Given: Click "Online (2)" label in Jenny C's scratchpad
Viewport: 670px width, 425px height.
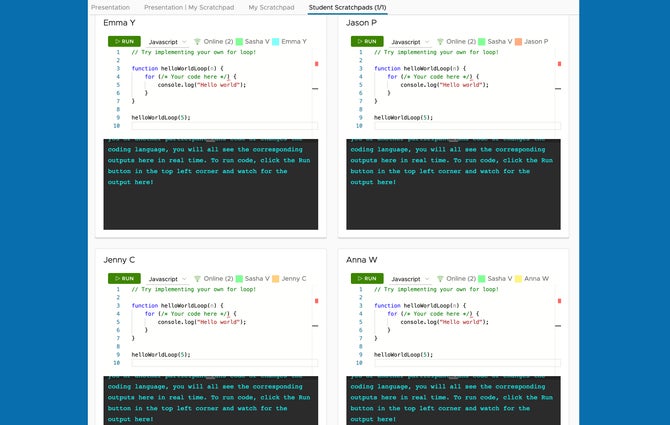Looking at the screenshot, I should (x=218, y=278).
